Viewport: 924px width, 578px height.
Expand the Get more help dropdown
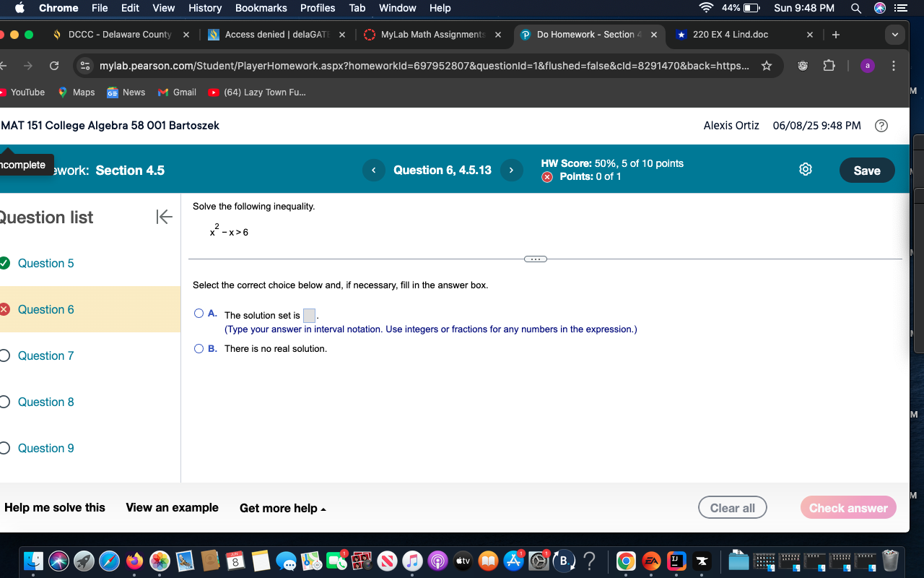point(282,508)
